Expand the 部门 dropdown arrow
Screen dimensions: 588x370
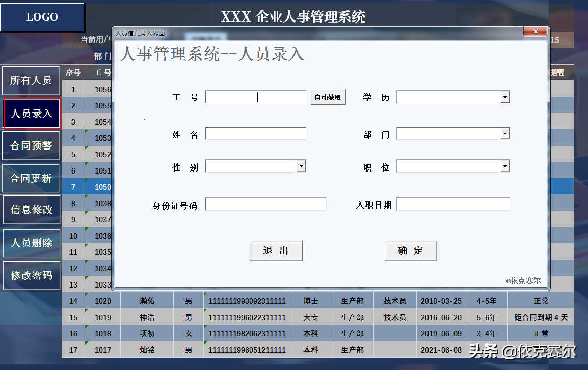point(505,134)
